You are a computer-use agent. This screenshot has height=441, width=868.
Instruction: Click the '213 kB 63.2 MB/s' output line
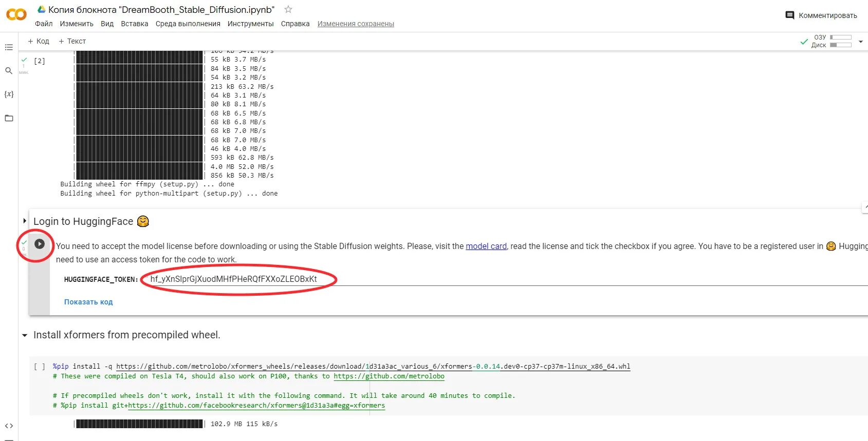click(x=242, y=87)
